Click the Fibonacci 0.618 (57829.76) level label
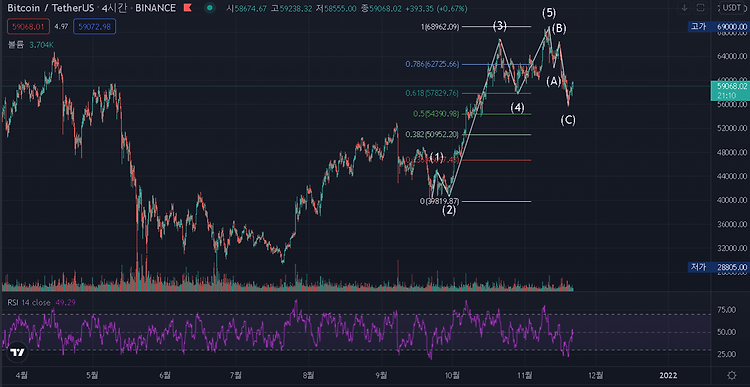The width and height of the screenshot is (750, 387). 432,93
